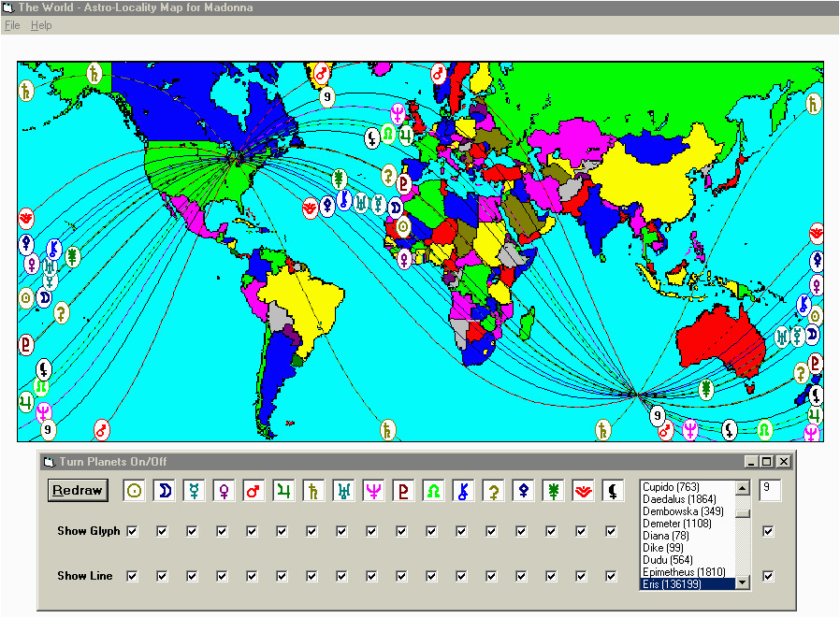Screen dimensions: 840x618
Task: Select the Pluto glyph button
Action: 403,491
